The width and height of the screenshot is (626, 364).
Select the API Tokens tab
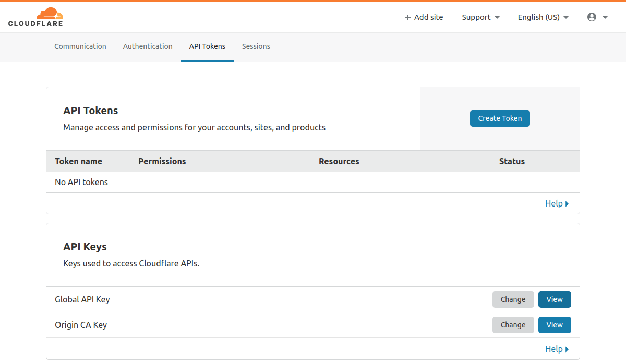207,46
